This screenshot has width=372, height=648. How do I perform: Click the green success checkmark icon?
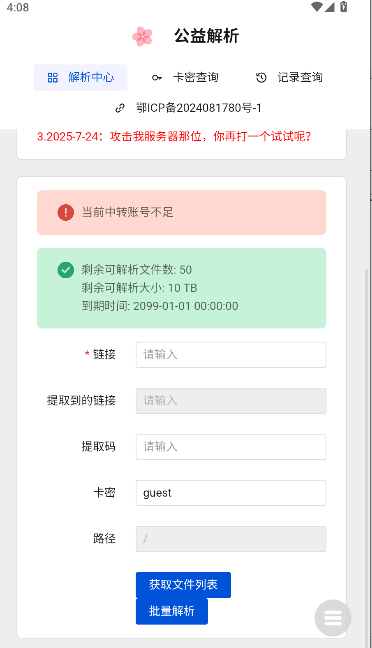click(65, 270)
